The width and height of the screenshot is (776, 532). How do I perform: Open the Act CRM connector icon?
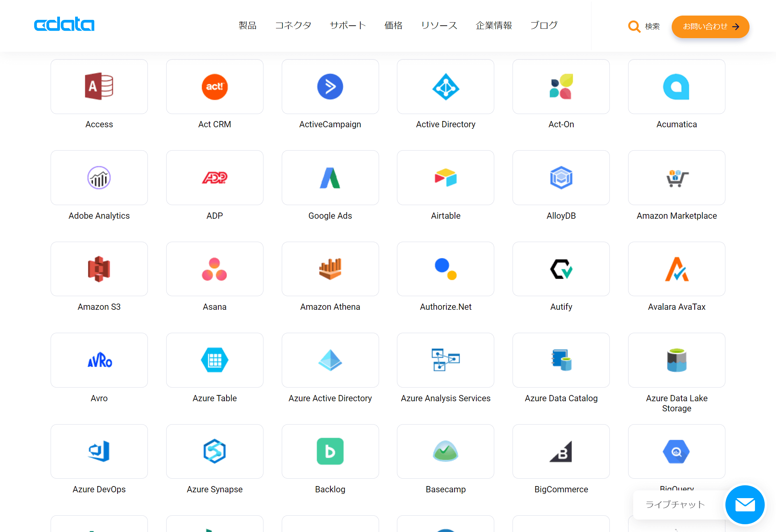[x=214, y=86]
